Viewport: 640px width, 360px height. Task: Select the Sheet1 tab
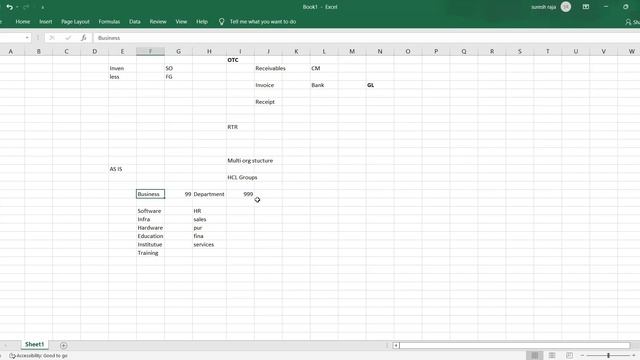pos(34,344)
